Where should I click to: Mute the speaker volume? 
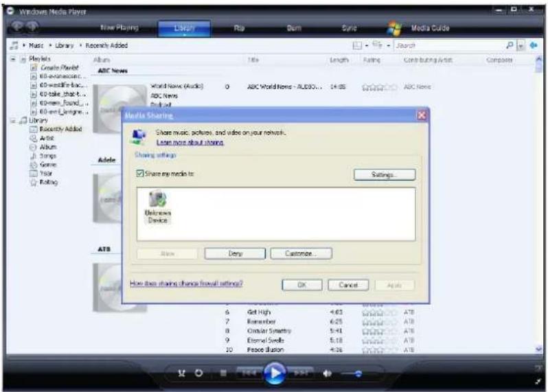point(327,373)
